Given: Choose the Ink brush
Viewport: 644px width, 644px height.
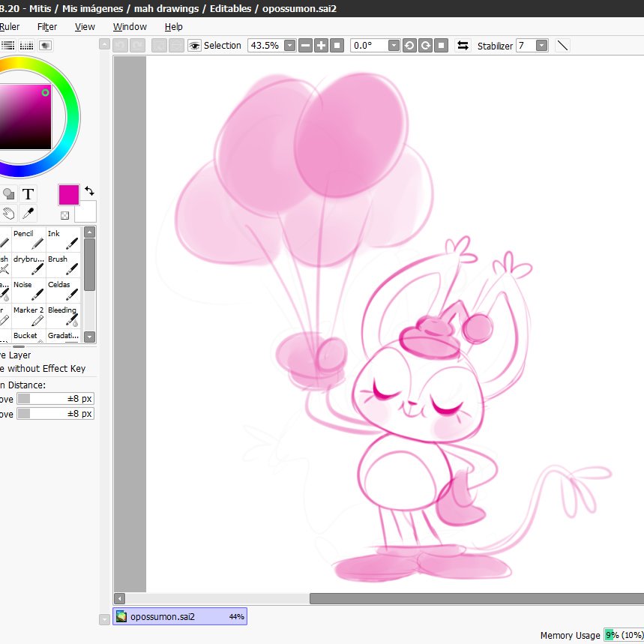Looking at the screenshot, I should [x=63, y=239].
